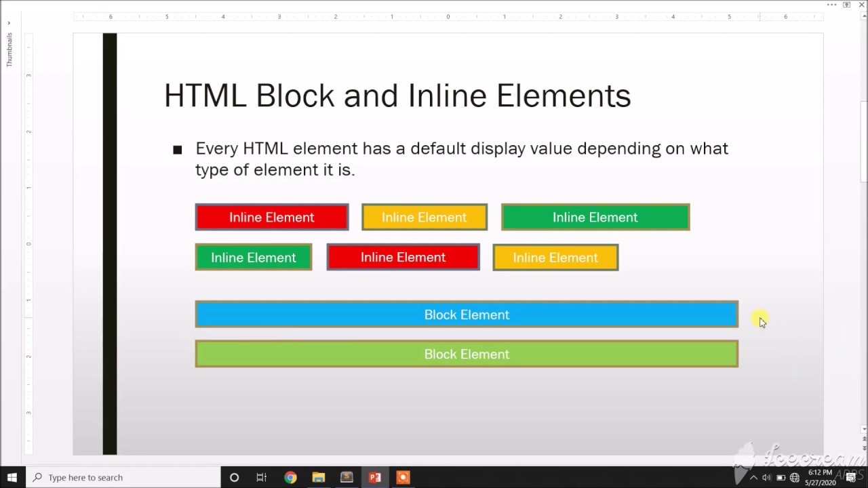Select the red Inline Element box in the second row
The image size is (868, 488).
click(x=403, y=258)
